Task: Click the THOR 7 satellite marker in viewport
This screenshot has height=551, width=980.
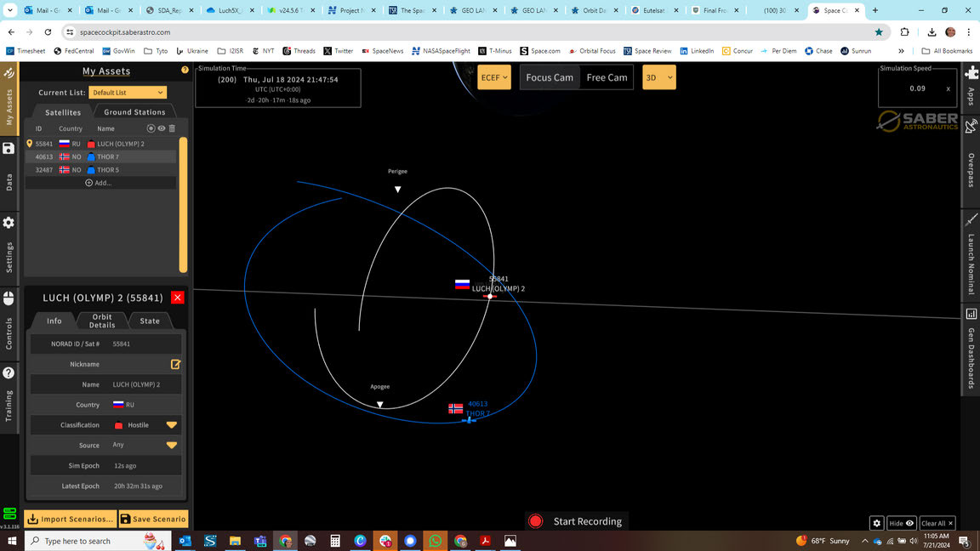Action: (469, 420)
